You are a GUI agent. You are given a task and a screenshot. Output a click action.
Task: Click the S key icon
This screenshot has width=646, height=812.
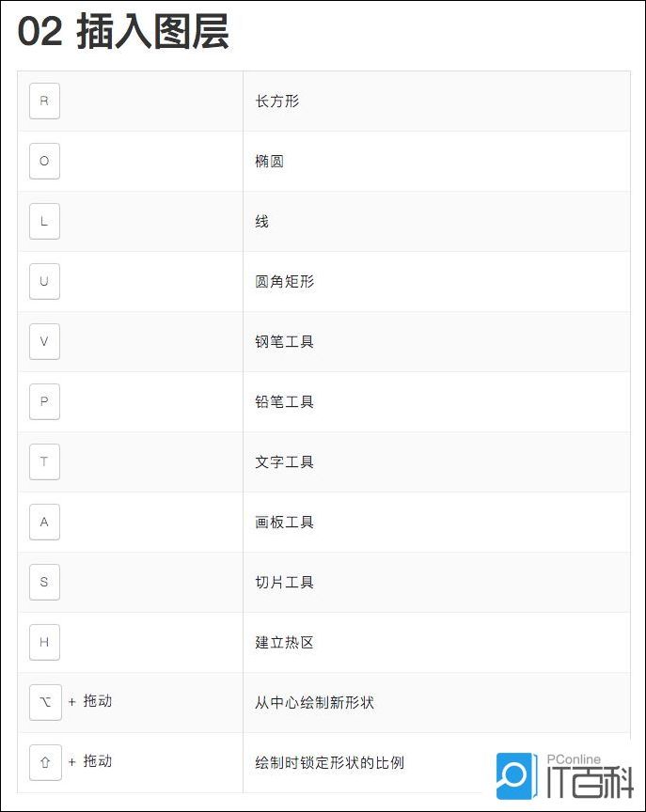pos(44,582)
